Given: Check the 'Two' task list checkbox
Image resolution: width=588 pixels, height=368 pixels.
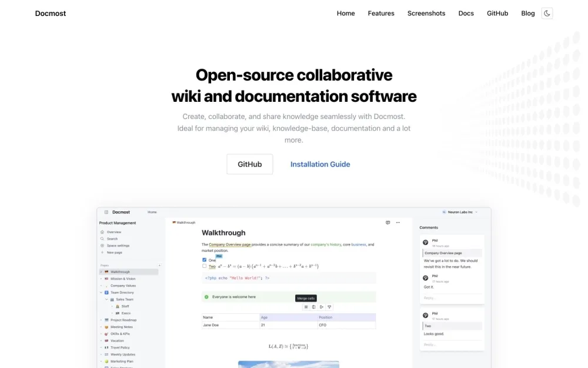Looking at the screenshot, I should 204,266.
